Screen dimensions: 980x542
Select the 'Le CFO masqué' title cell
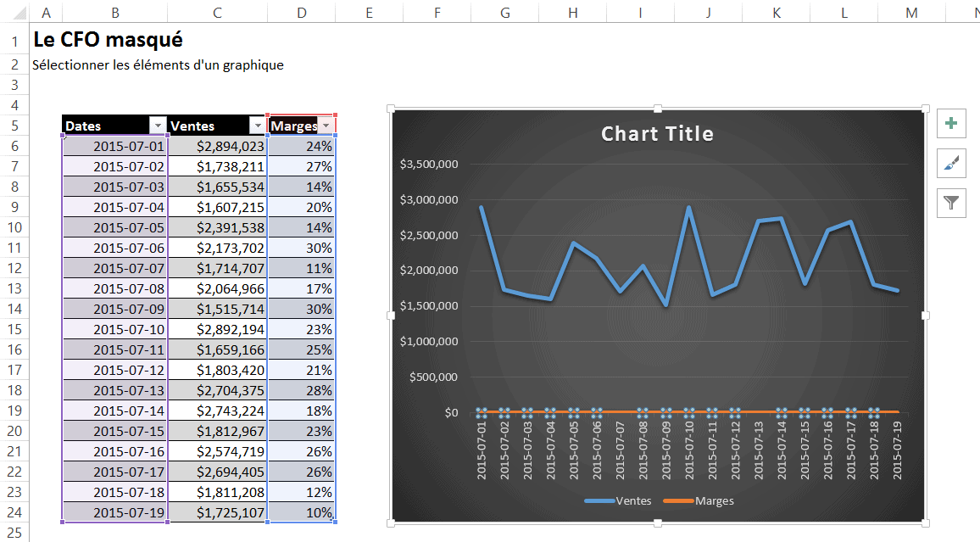click(x=108, y=40)
